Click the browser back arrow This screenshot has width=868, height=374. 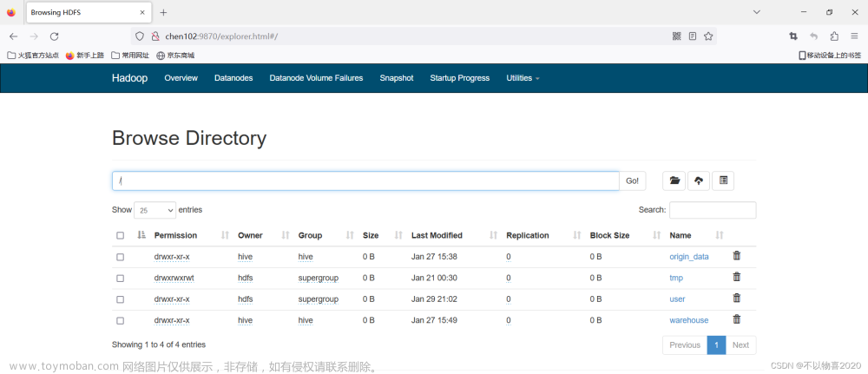tap(13, 36)
